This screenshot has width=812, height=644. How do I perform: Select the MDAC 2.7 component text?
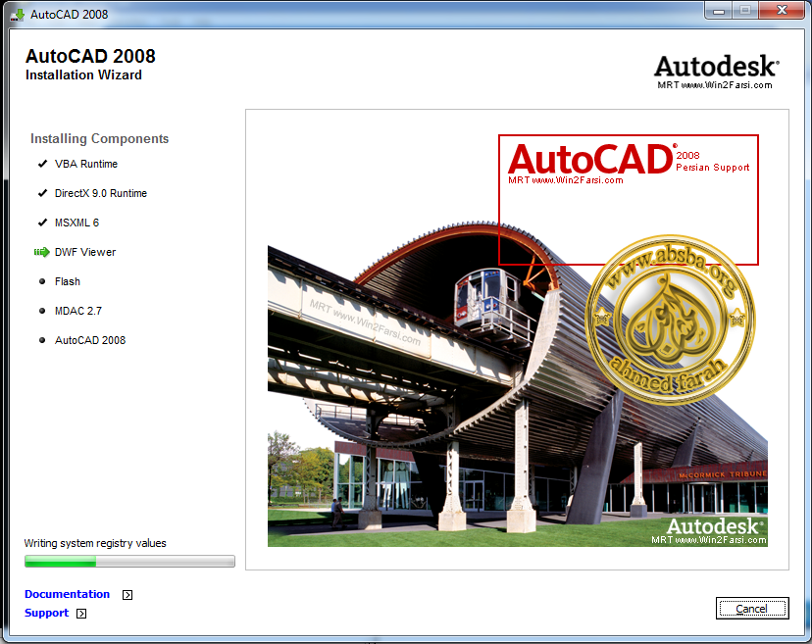[78, 311]
